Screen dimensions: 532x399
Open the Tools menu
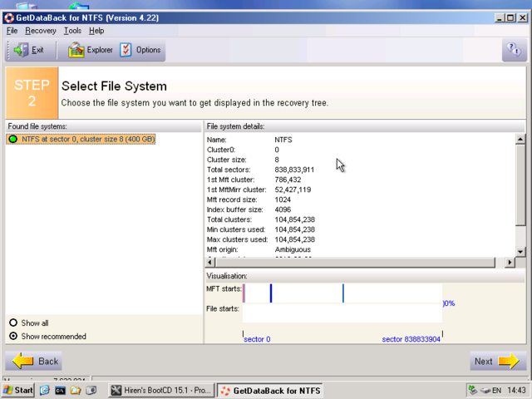click(x=72, y=31)
